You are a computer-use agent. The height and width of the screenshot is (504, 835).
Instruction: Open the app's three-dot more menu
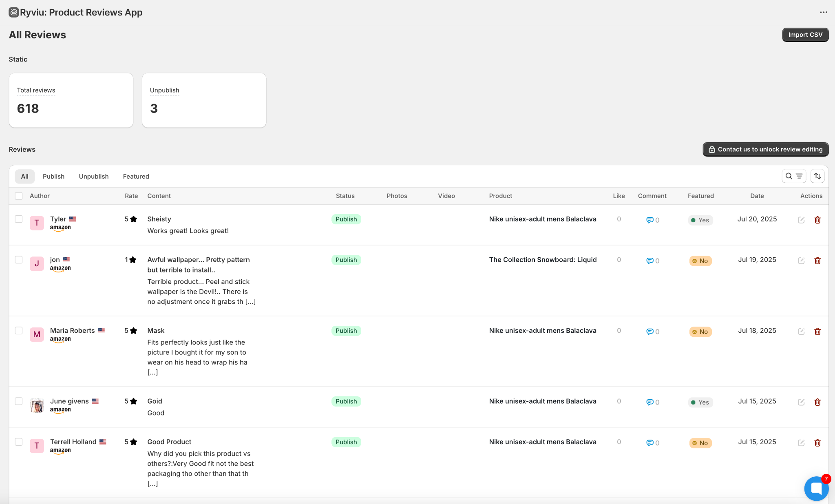(x=824, y=12)
